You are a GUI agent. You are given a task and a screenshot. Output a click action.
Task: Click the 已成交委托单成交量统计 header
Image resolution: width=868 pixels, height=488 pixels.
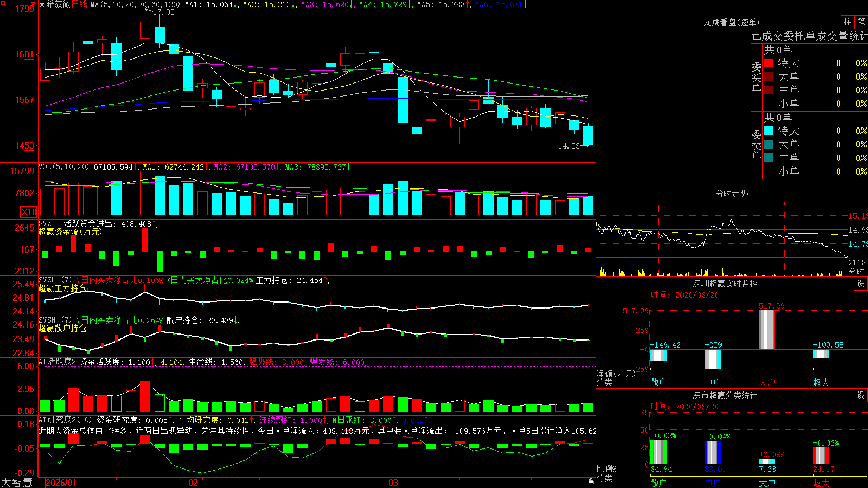(x=809, y=36)
